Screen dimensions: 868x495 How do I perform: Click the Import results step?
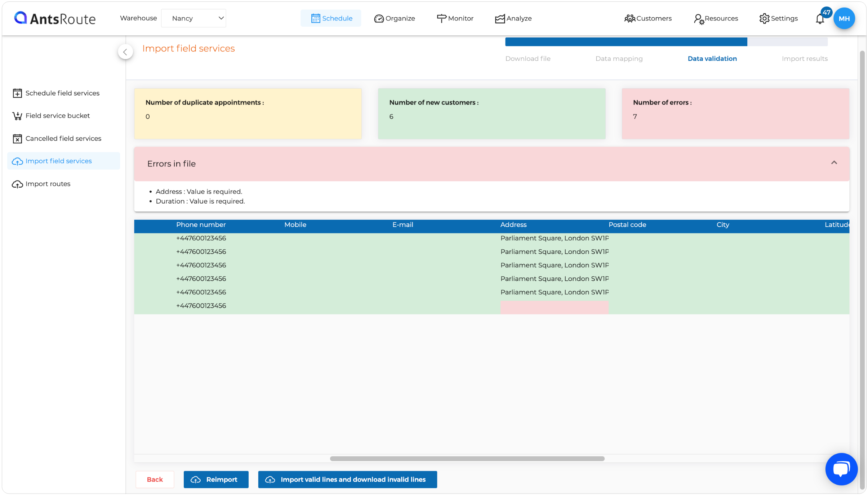805,59
